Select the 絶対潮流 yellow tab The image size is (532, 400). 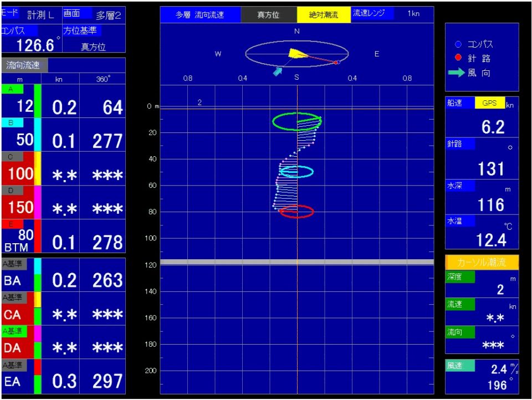click(x=324, y=15)
